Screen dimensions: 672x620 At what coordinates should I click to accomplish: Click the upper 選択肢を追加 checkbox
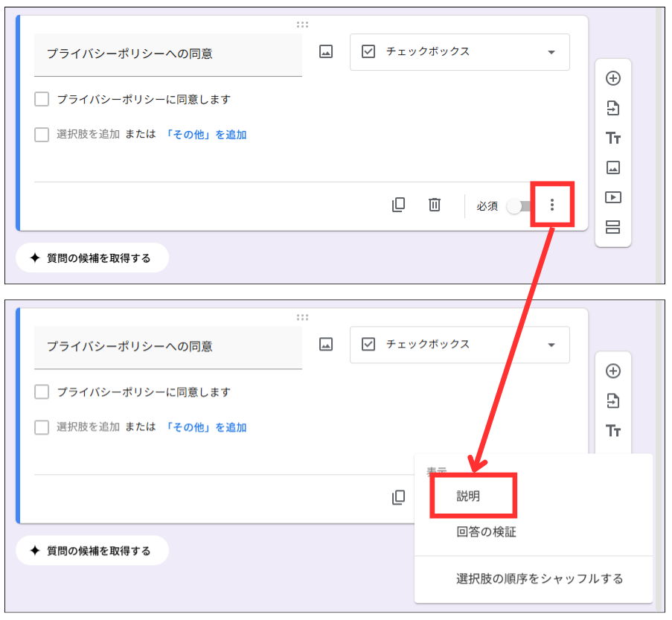point(42,134)
